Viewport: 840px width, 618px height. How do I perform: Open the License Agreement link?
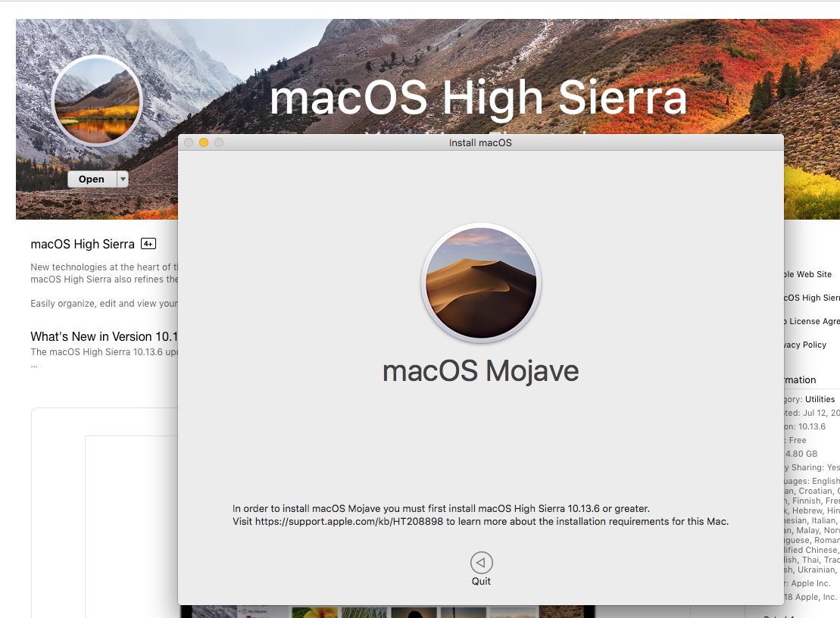point(812,321)
